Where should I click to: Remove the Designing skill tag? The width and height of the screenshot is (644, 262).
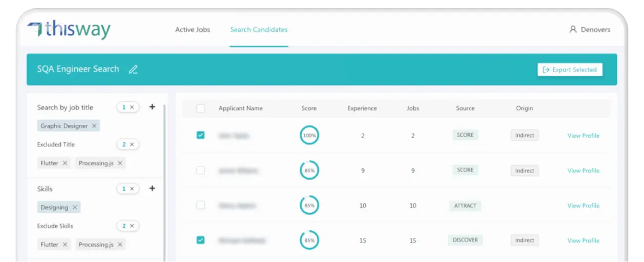[x=75, y=207]
